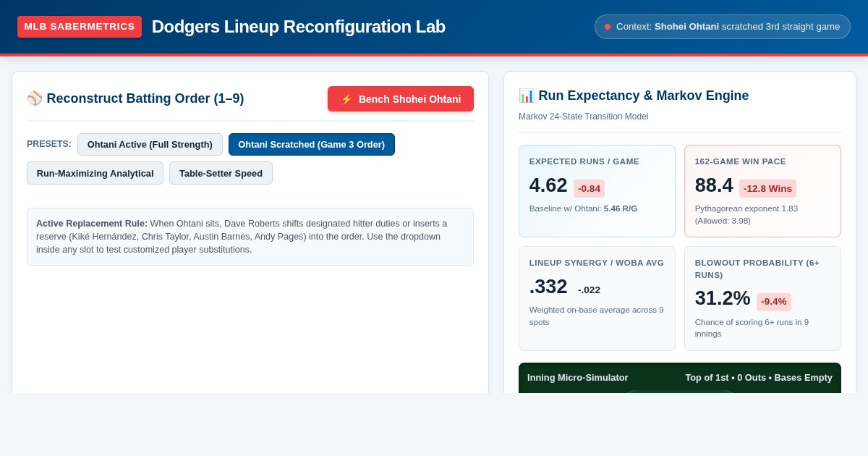Image resolution: width=868 pixels, height=456 pixels.
Task: Click the Bench Shohei Ohtani button
Action: pos(401,99)
